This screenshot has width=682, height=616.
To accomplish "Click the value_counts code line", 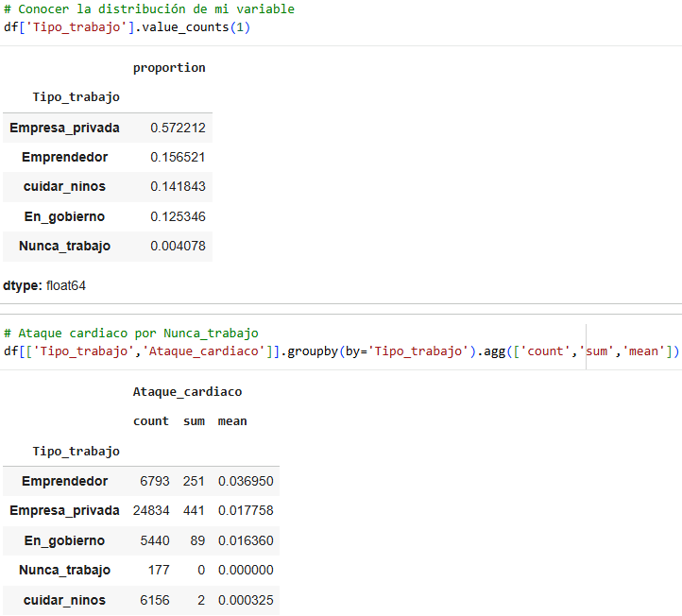I will tap(127, 27).
